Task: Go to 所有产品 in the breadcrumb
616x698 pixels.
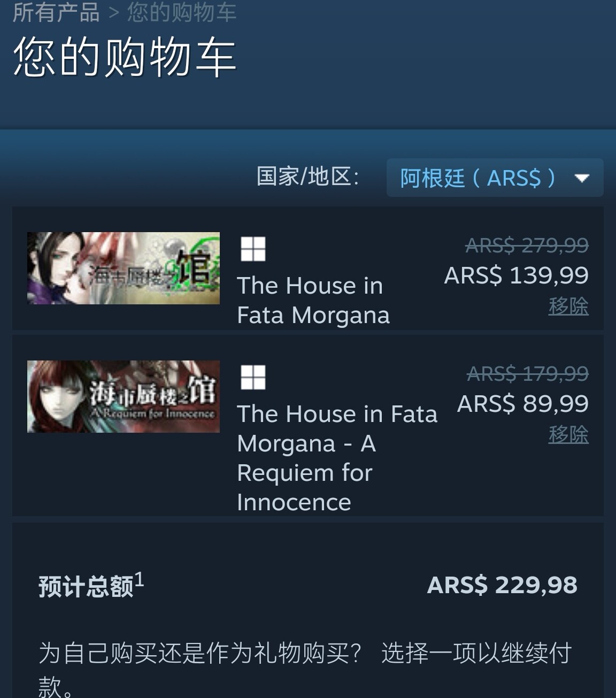Action: click(x=56, y=12)
